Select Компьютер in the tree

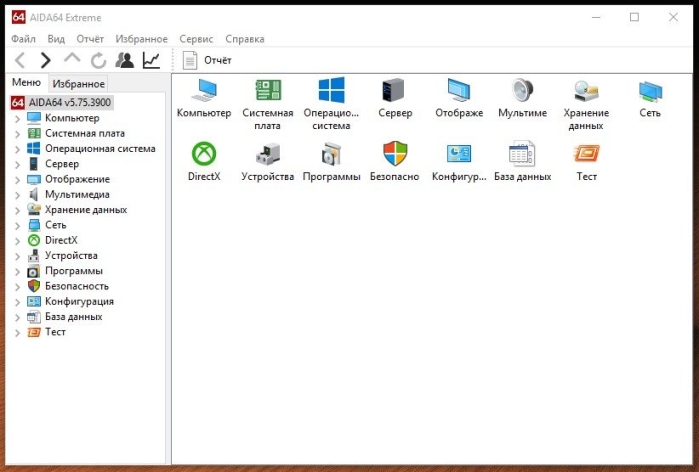[x=72, y=118]
